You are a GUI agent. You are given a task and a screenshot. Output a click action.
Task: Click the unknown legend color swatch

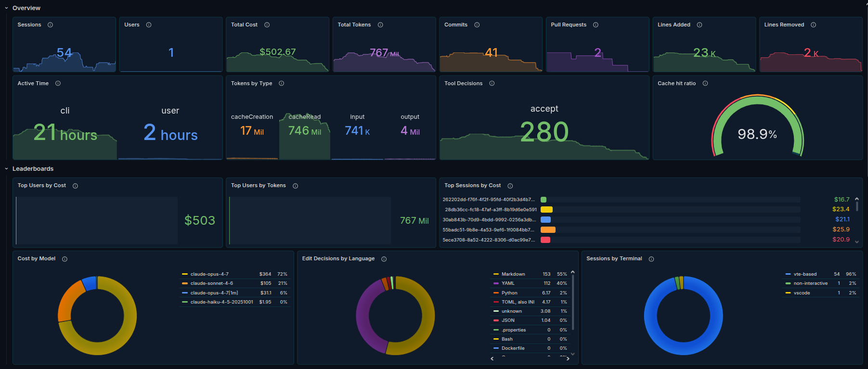tap(496, 311)
